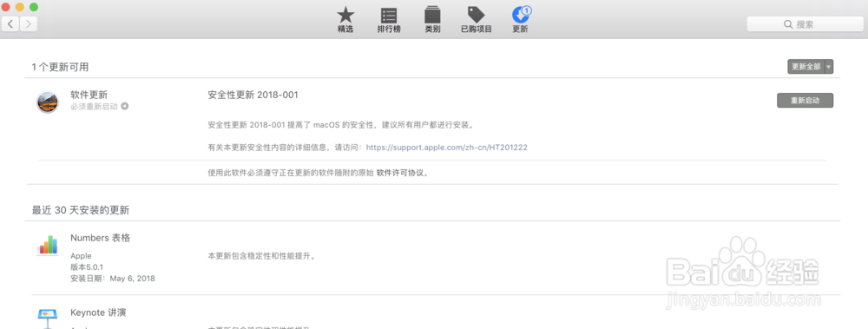Image resolution: width=868 pixels, height=329 pixels.
Task: Click the 版本5.0.1 text
Action: point(87,267)
